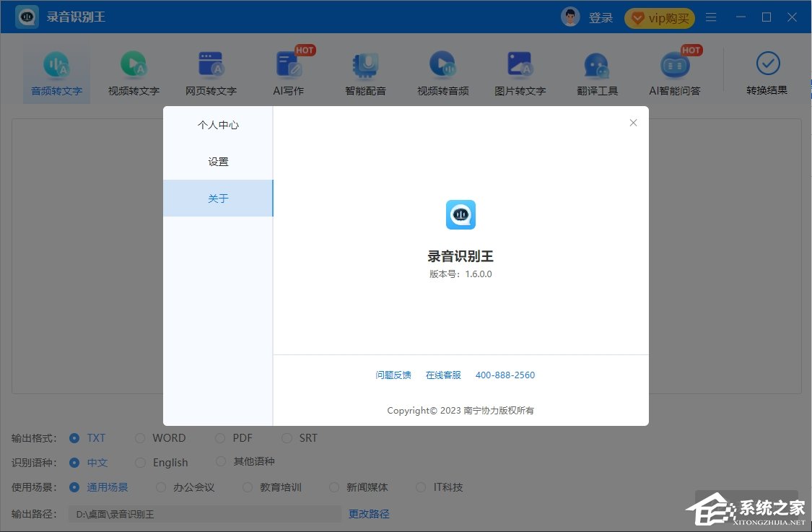The height and width of the screenshot is (532, 812).
Task: Select 中文 recognition language
Action: [88, 463]
